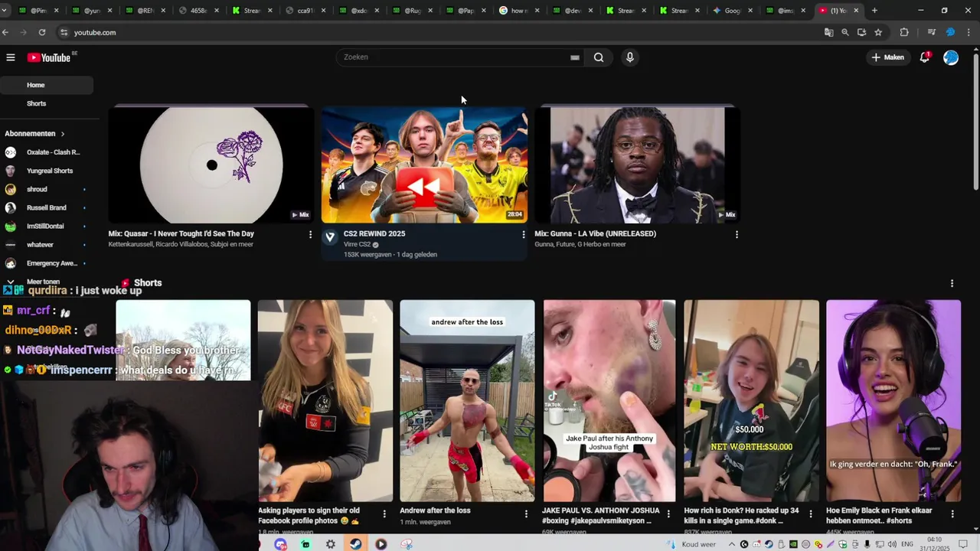Image resolution: width=980 pixels, height=551 pixels.
Task: Open whatever channel subscription
Action: tap(47, 245)
